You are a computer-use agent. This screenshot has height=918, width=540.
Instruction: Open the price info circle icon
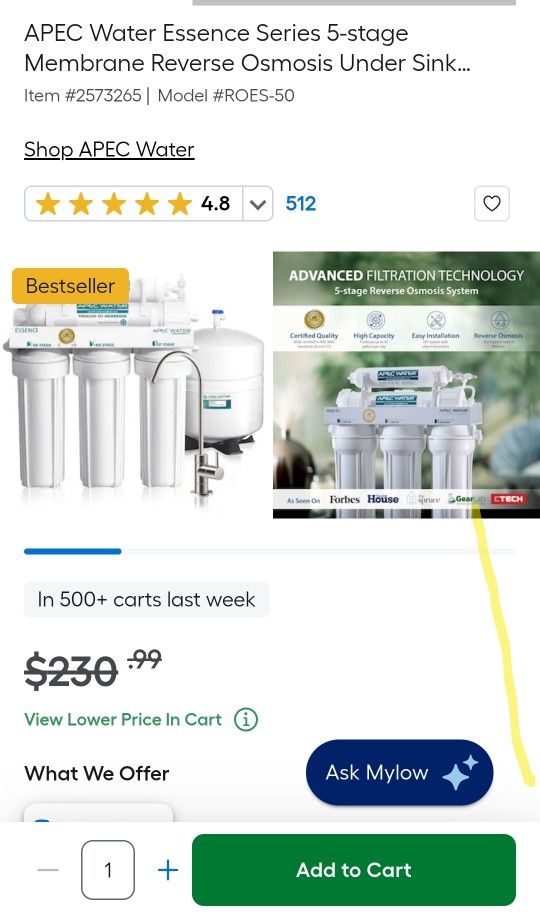pos(246,719)
